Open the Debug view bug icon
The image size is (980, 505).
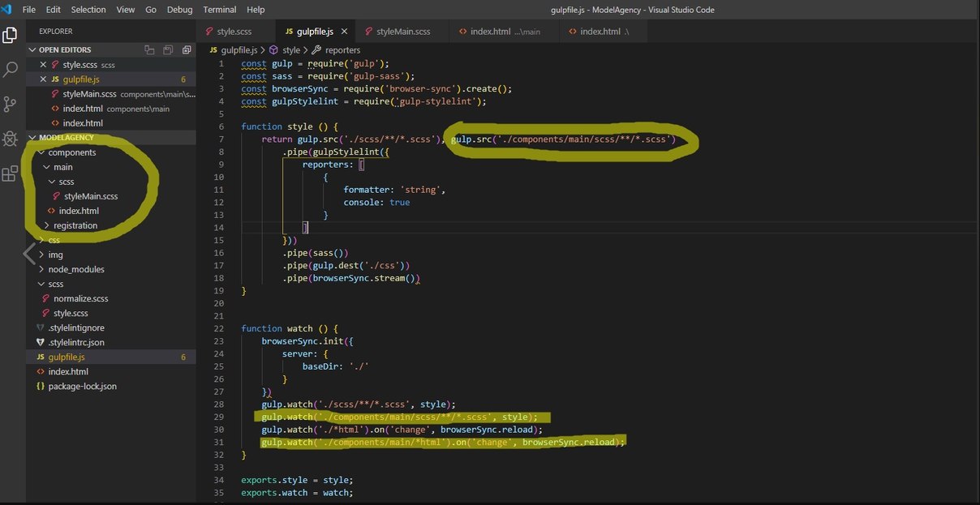[11, 139]
